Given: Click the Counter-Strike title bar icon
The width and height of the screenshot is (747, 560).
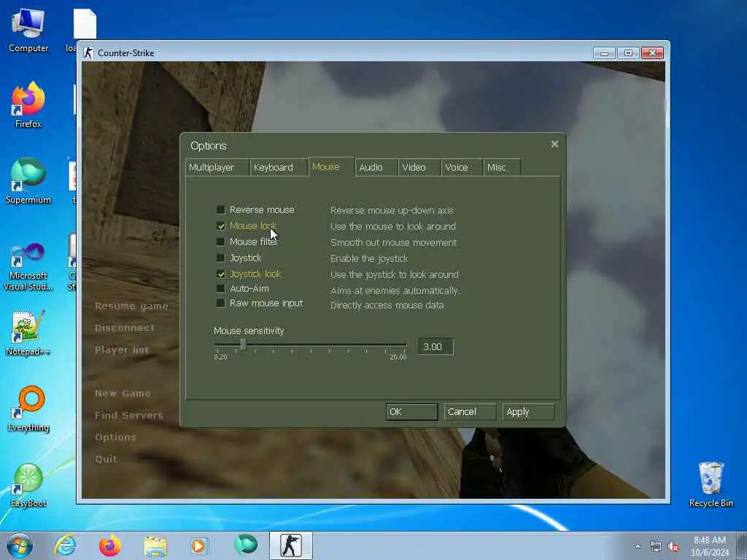Looking at the screenshot, I should [88, 52].
